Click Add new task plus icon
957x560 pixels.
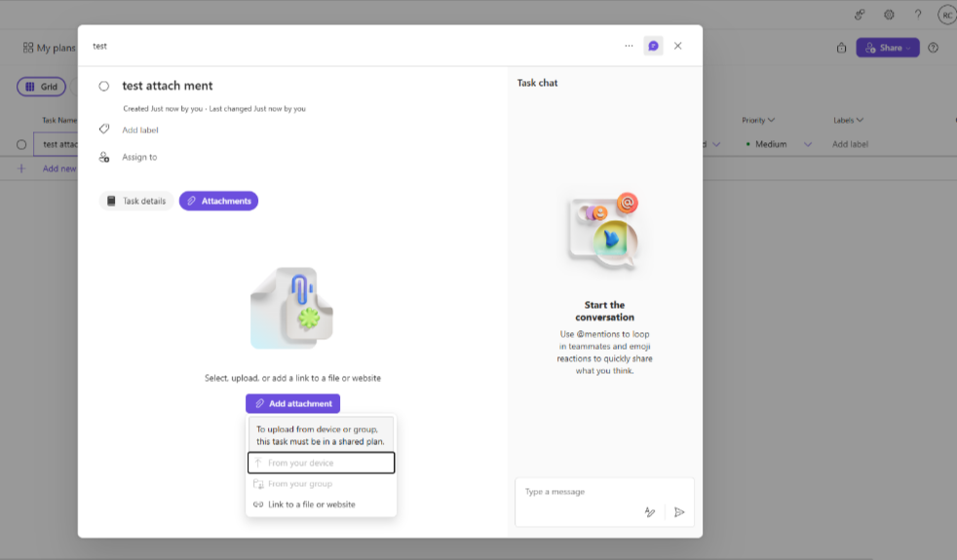click(21, 168)
